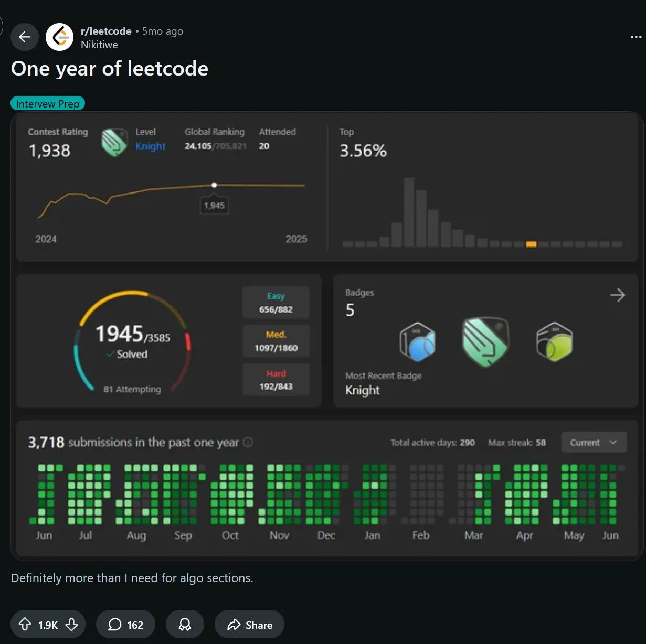Open the three-dot post options menu
Image resolution: width=646 pixels, height=644 pixels.
pyautogui.click(x=636, y=37)
